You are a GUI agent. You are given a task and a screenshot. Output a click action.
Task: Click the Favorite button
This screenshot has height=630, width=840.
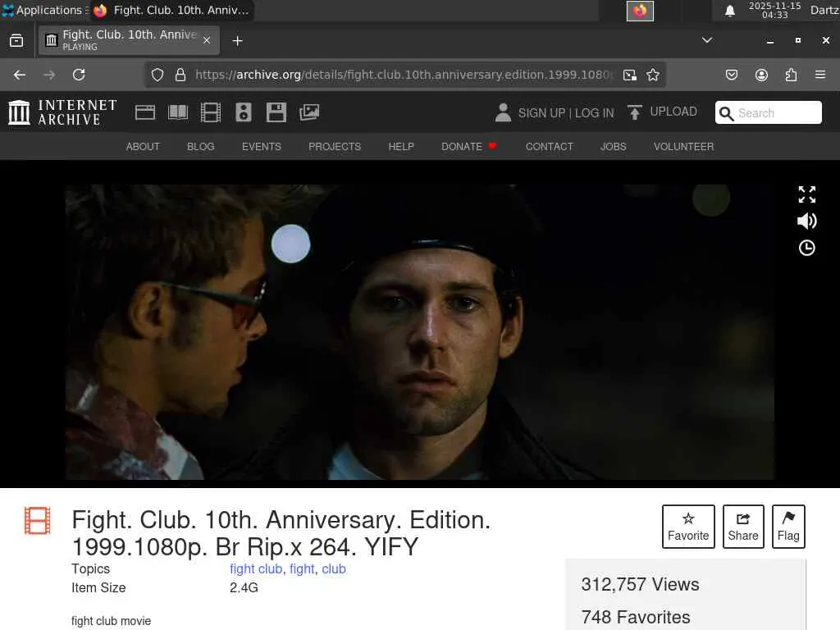click(688, 527)
